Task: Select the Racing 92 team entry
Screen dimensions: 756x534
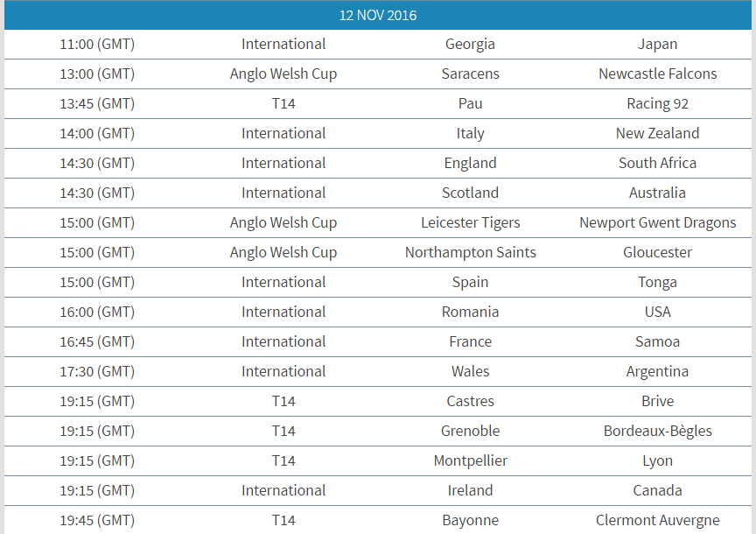Action: [x=657, y=103]
